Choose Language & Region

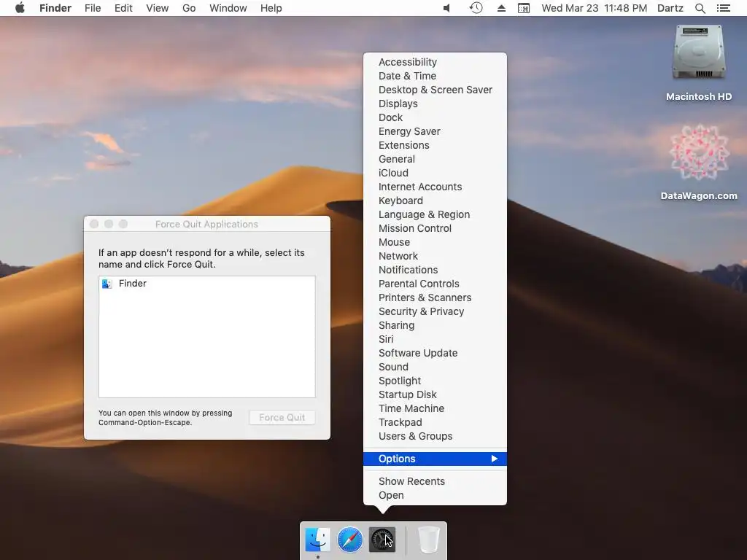[435, 214]
